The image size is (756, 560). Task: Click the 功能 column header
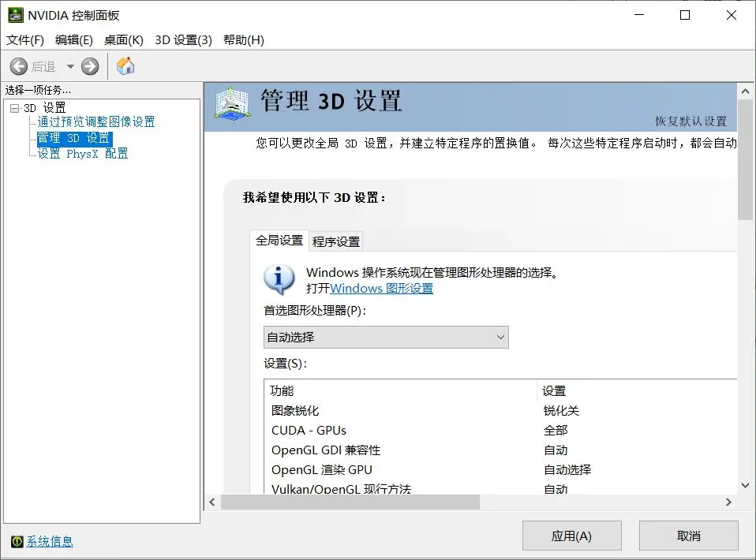(x=401, y=391)
